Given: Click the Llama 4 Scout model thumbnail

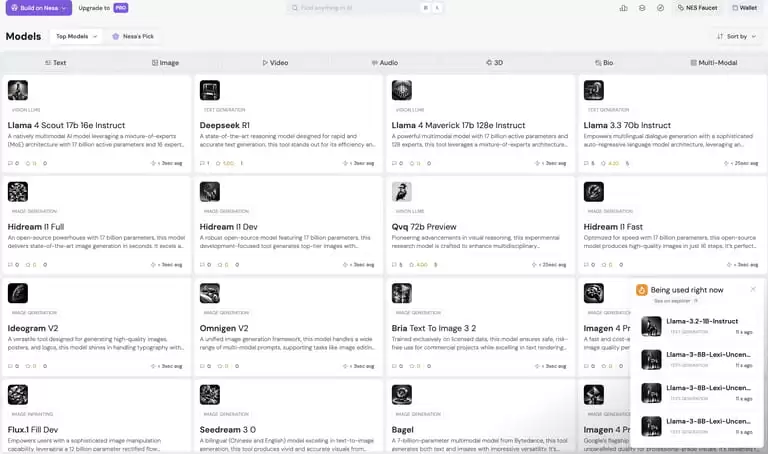Looking at the screenshot, I should [x=18, y=90].
